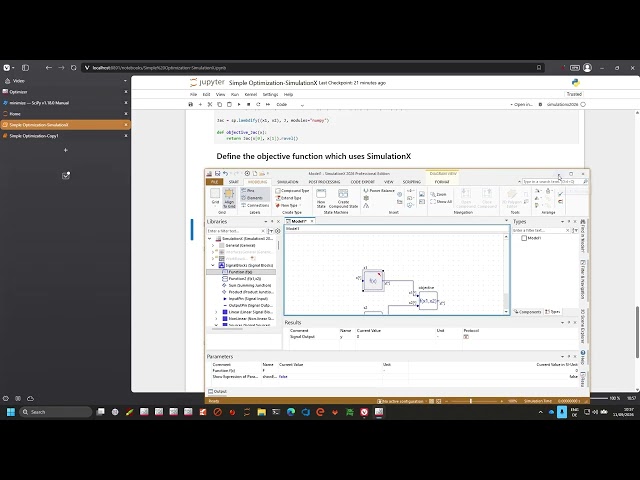
Task: Open the POST PROCESSING ribbon tab
Action: click(x=324, y=182)
